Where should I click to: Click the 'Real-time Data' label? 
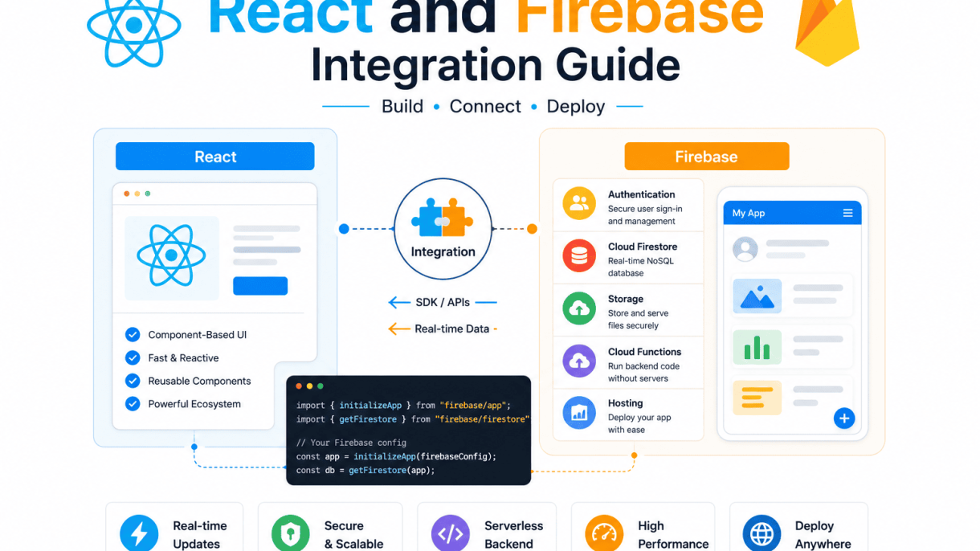pyautogui.click(x=451, y=329)
